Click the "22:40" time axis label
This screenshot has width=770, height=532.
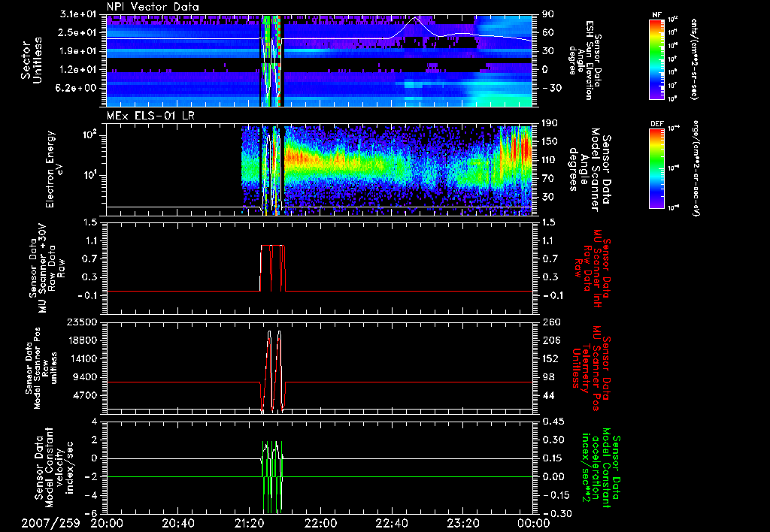click(392, 523)
